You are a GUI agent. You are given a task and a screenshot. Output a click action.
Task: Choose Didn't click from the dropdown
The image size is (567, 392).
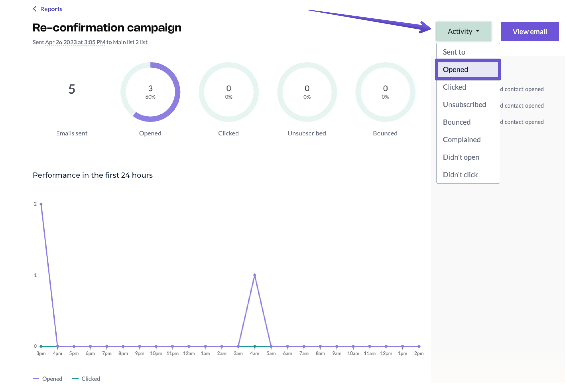pyautogui.click(x=460, y=175)
